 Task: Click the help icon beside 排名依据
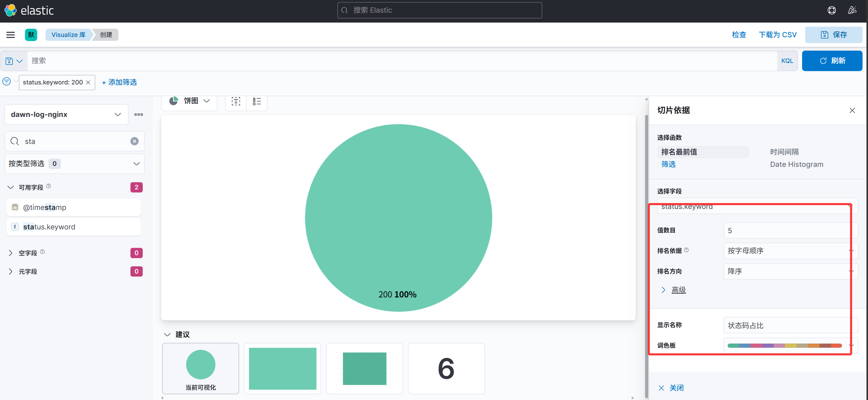pyautogui.click(x=686, y=250)
